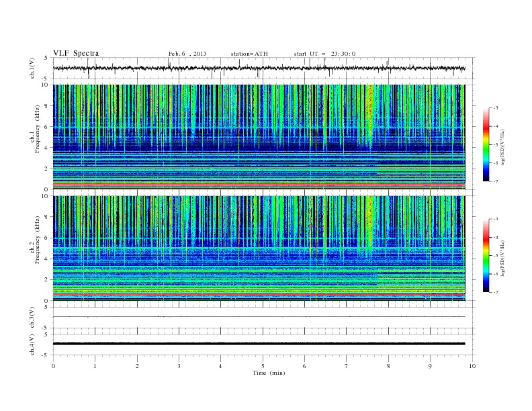Click the '10' tick label on the time axis
Viewport: 532px width, 411px height.
pos(472,366)
